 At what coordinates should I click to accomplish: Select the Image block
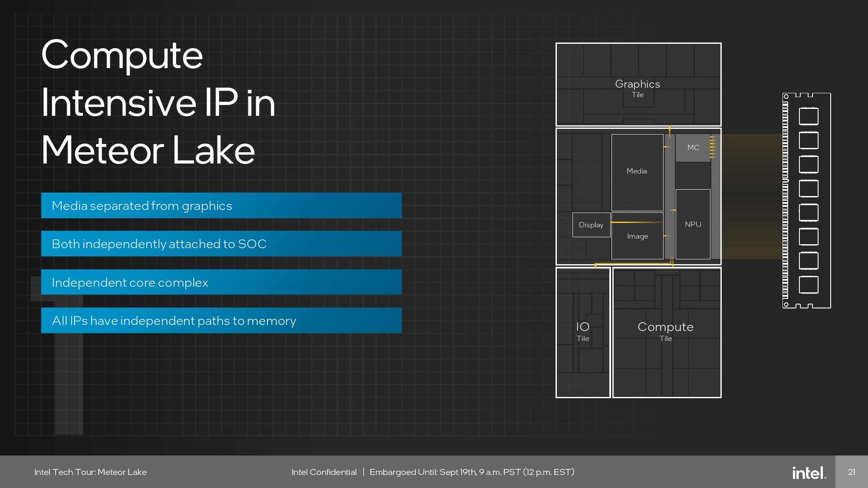click(637, 236)
